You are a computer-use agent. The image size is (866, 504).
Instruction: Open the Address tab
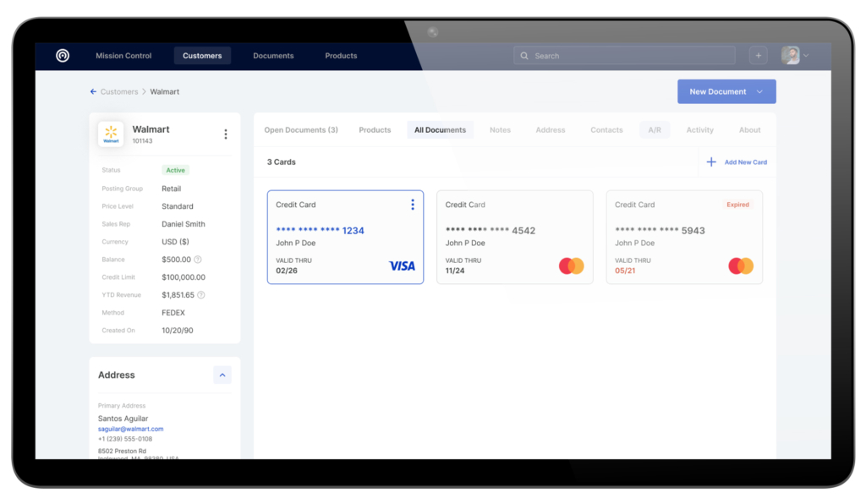point(550,129)
